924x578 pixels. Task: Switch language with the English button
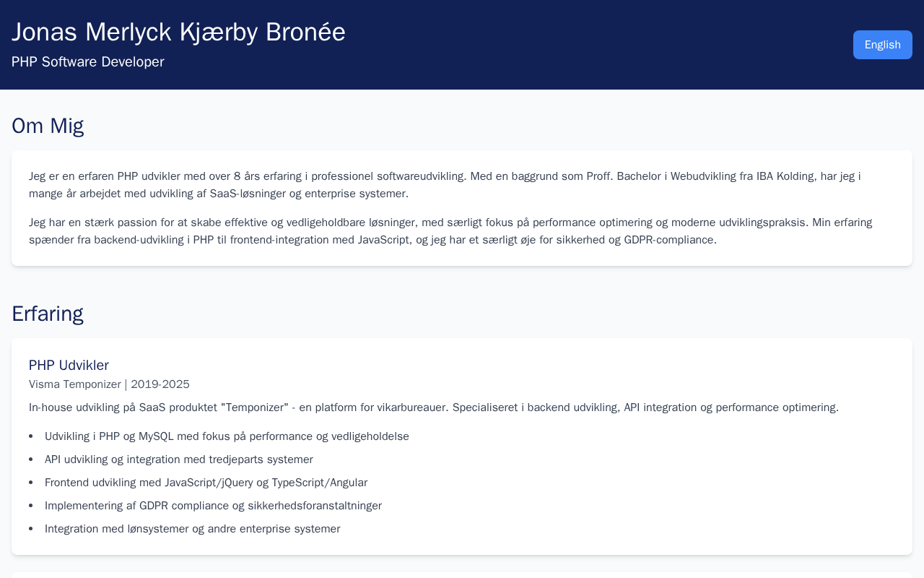pyautogui.click(x=882, y=45)
